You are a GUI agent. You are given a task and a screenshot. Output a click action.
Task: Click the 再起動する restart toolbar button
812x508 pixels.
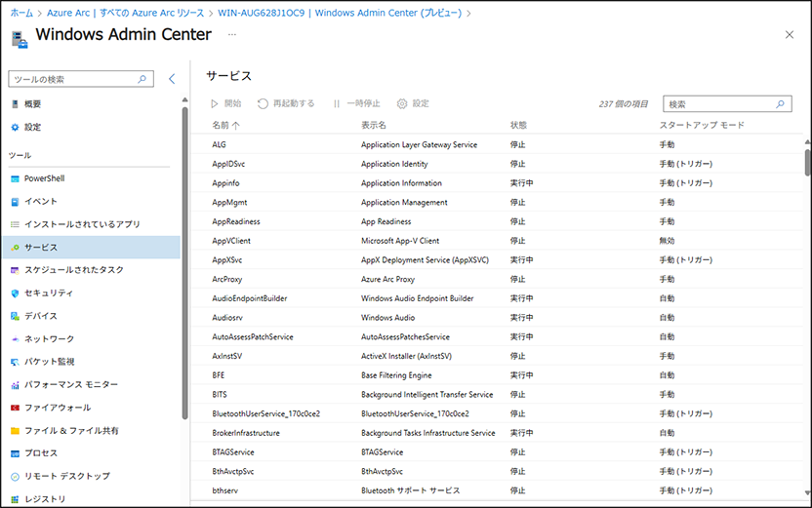286,103
